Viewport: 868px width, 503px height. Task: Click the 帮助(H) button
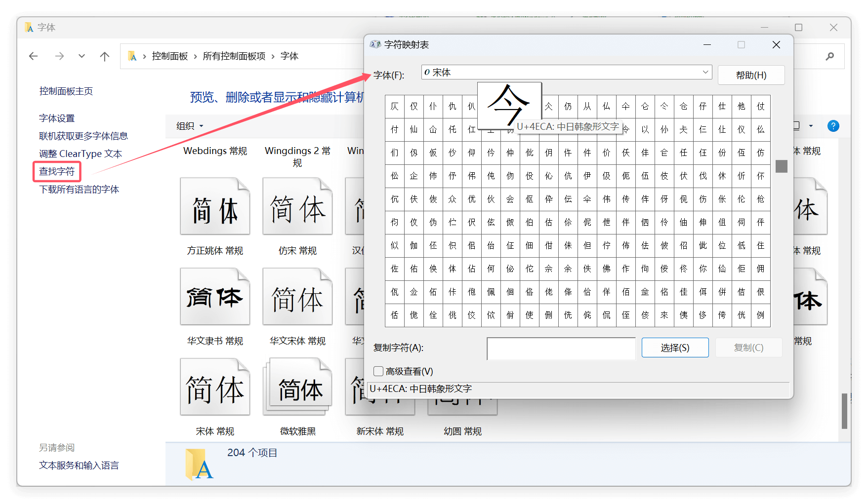tap(751, 75)
